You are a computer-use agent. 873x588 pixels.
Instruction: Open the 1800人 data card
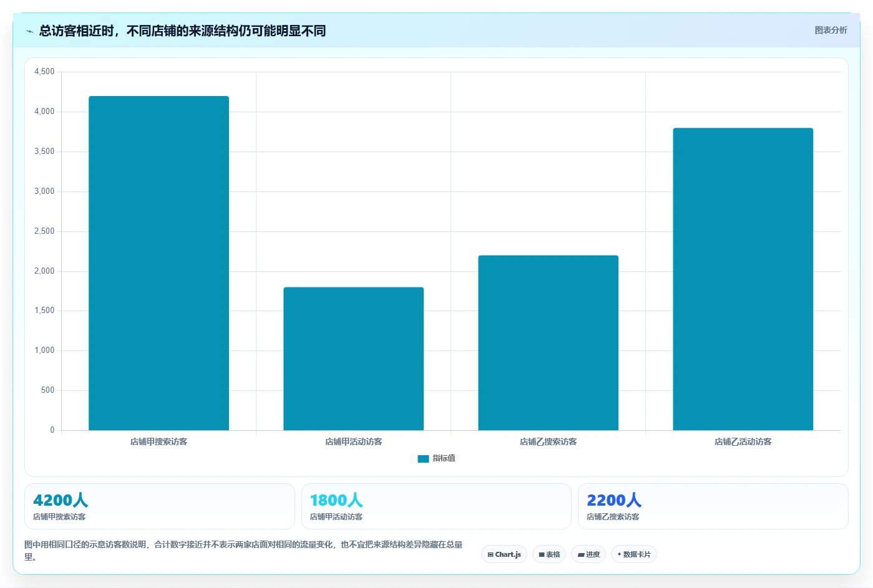pyautogui.click(x=436, y=506)
